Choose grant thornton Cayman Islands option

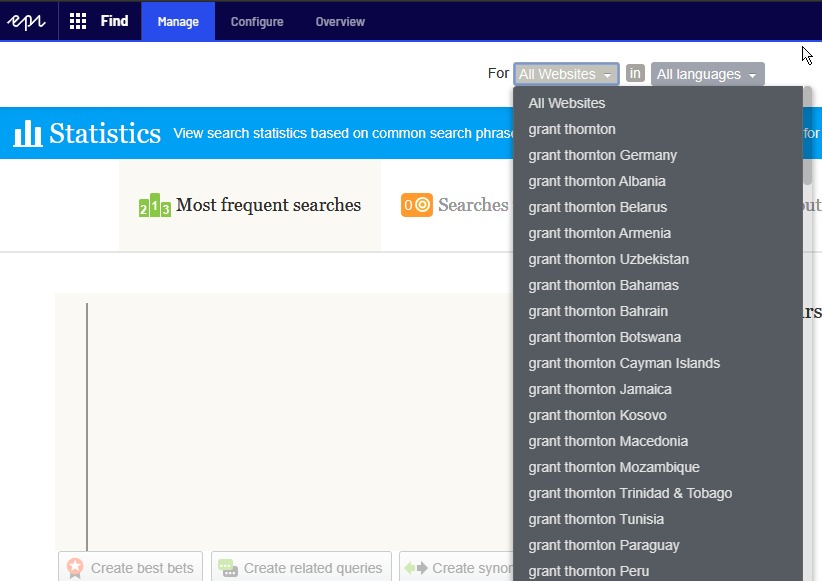pyautogui.click(x=624, y=363)
